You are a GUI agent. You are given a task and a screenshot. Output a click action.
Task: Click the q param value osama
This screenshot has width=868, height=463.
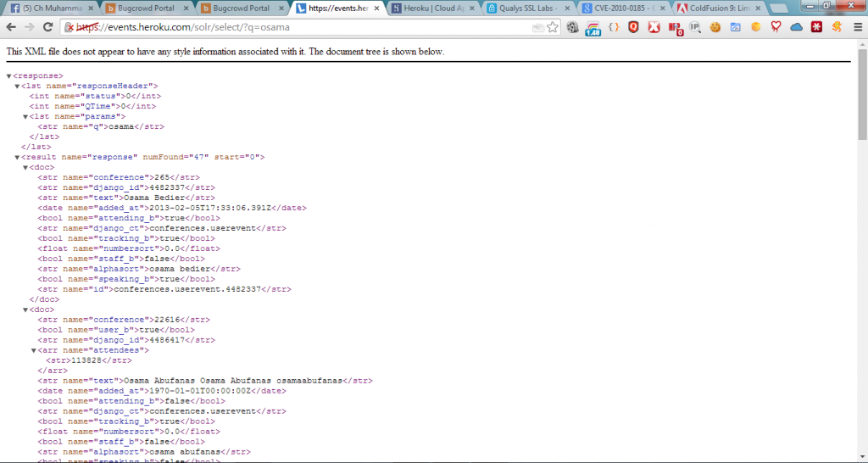121,127
